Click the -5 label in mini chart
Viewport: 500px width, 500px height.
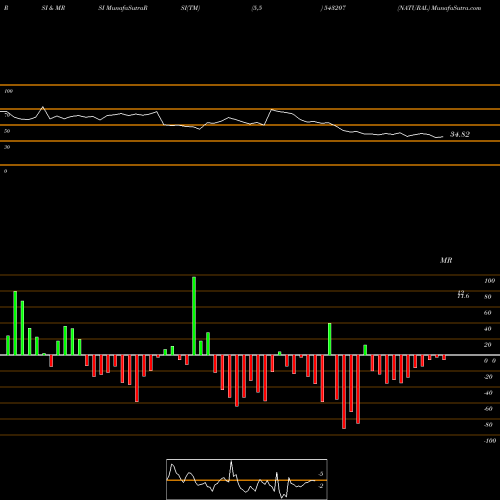[320, 474]
